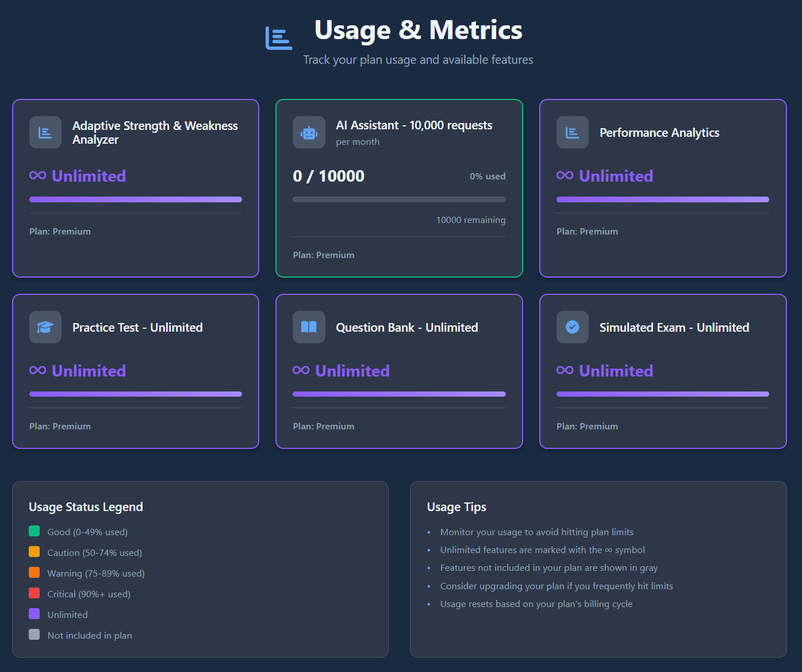This screenshot has height=672, width=802.
Task: Click the Question Bank book icon
Action: coord(309,327)
